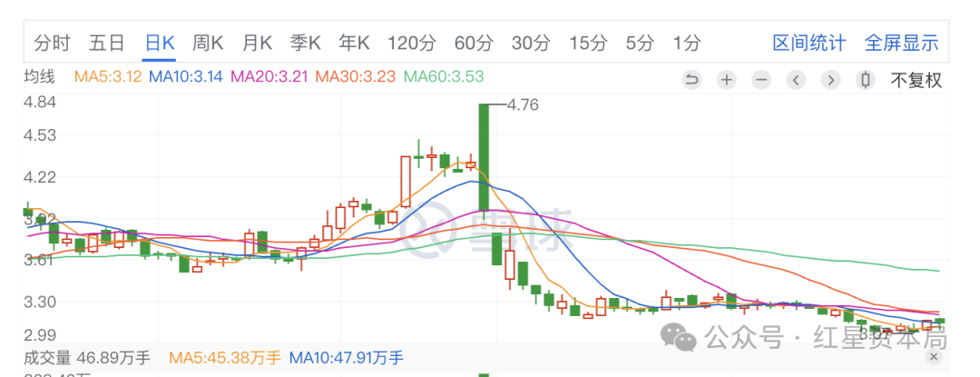The image size is (980, 377).
Task: Select the 日K tab
Action: click(x=160, y=43)
